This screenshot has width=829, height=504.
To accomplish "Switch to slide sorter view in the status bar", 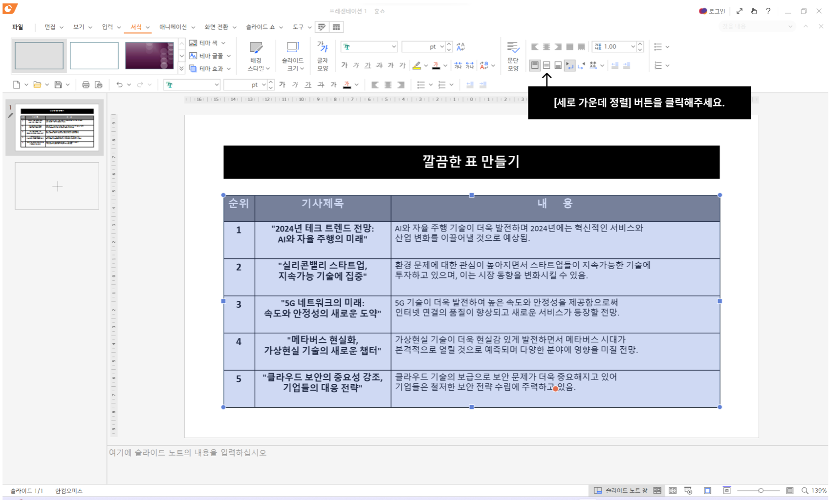I will (673, 491).
